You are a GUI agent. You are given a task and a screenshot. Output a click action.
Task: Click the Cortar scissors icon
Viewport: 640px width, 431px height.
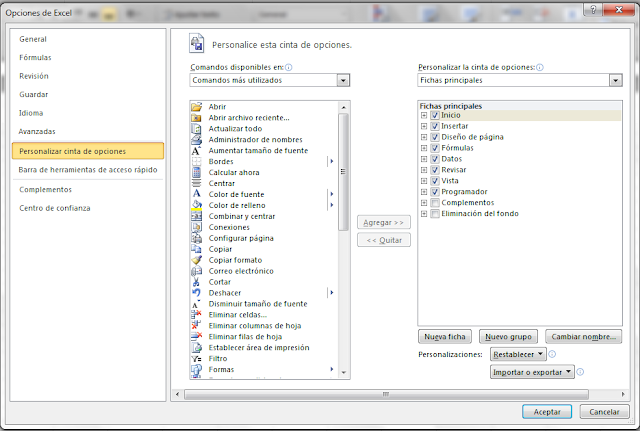pyautogui.click(x=197, y=282)
